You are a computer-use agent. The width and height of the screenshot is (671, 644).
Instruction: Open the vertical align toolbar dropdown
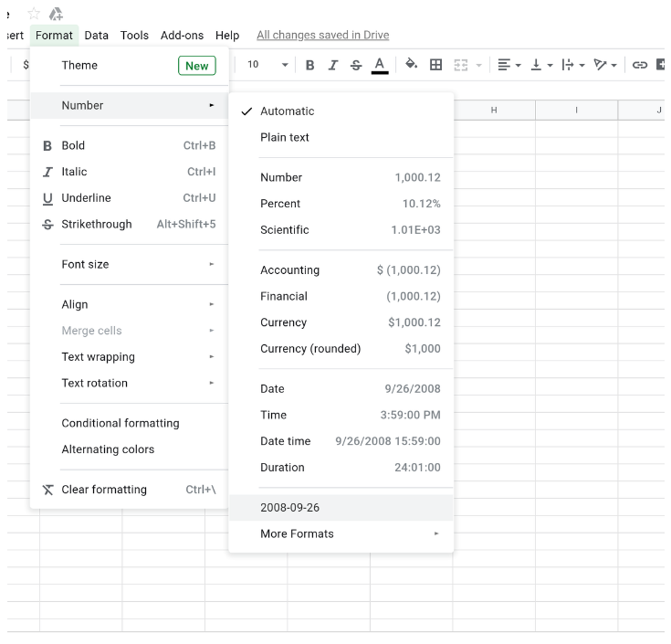click(540, 65)
